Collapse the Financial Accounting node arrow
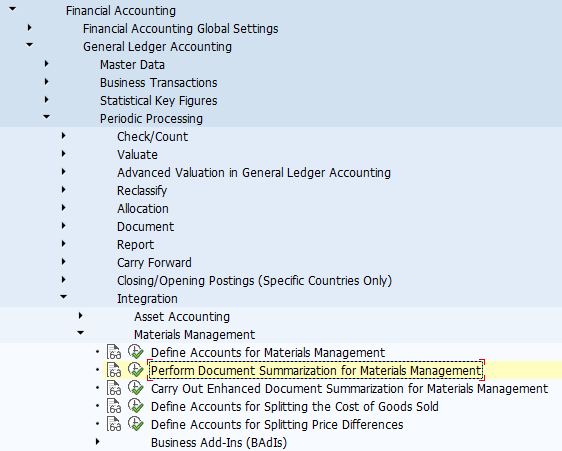Image resolution: width=562 pixels, height=451 pixels. point(13,9)
